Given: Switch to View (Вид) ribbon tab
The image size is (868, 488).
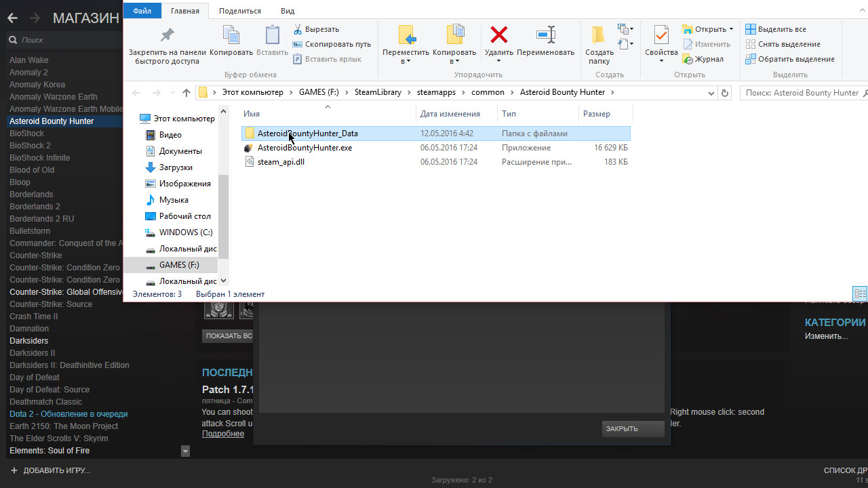Looking at the screenshot, I should coord(288,11).
